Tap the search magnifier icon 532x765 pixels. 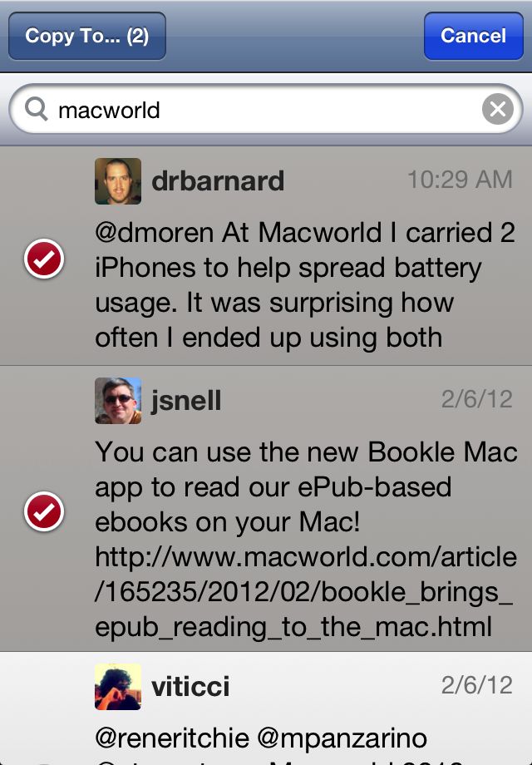(37, 109)
